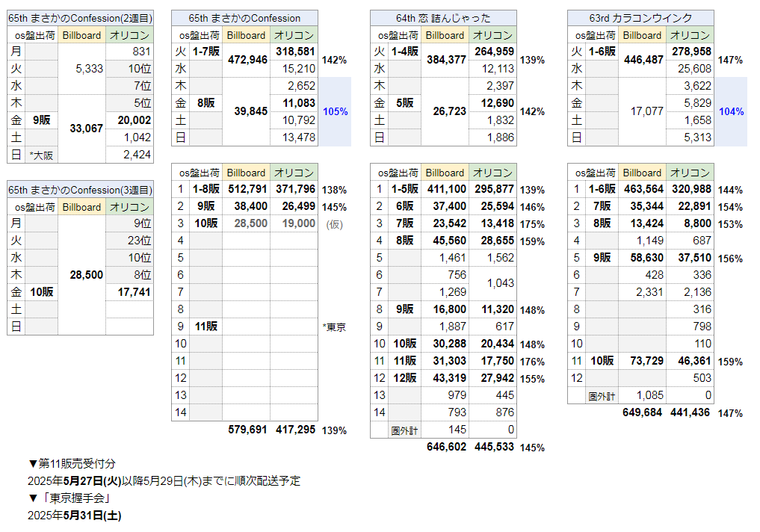Click the bold value 11,083
Viewport: 760px width, 532px height.
(x=299, y=102)
